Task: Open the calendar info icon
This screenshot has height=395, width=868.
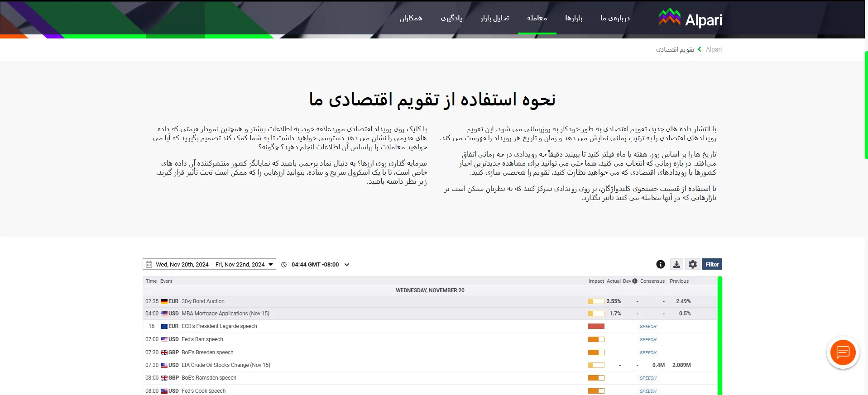Action: [661, 264]
